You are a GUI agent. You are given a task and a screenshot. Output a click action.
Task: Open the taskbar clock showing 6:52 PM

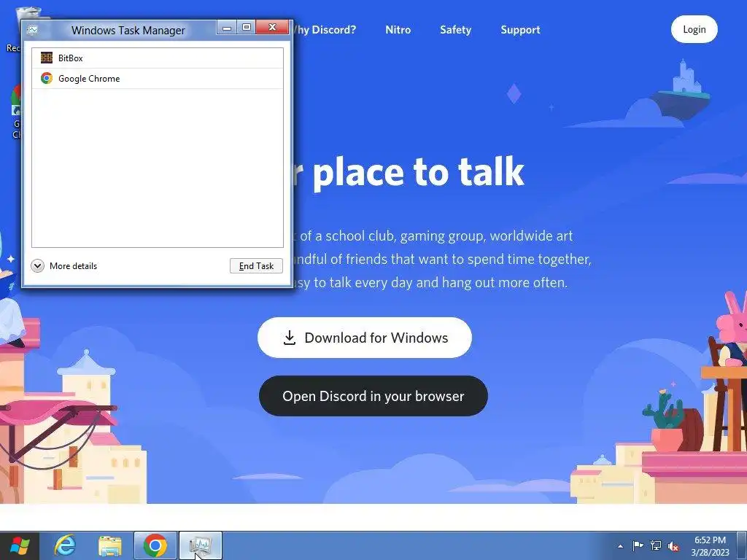(x=710, y=545)
